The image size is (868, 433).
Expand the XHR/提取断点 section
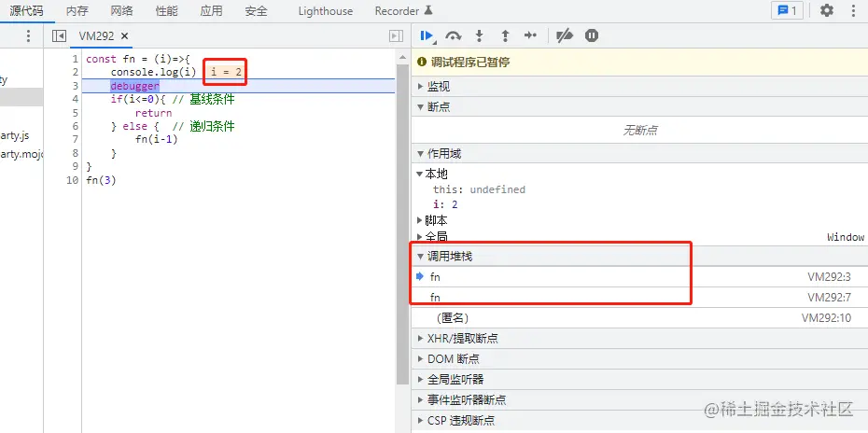[x=640, y=339]
